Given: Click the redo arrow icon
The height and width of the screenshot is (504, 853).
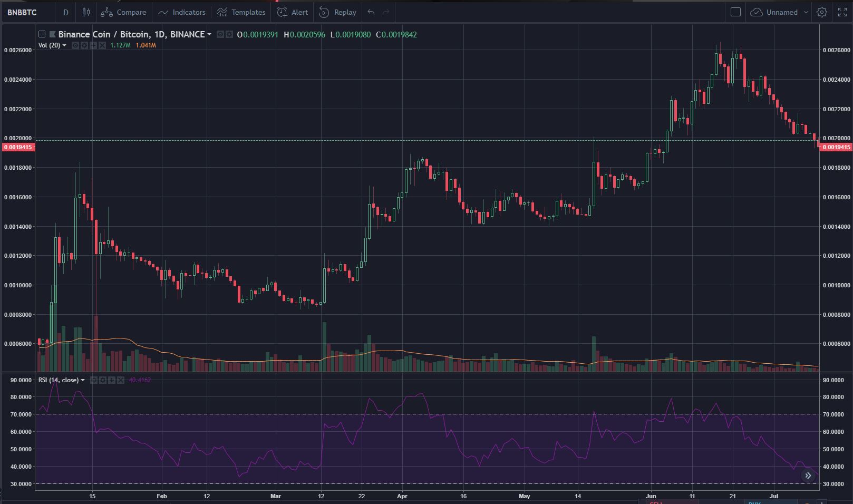Looking at the screenshot, I should [x=386, y=12].
